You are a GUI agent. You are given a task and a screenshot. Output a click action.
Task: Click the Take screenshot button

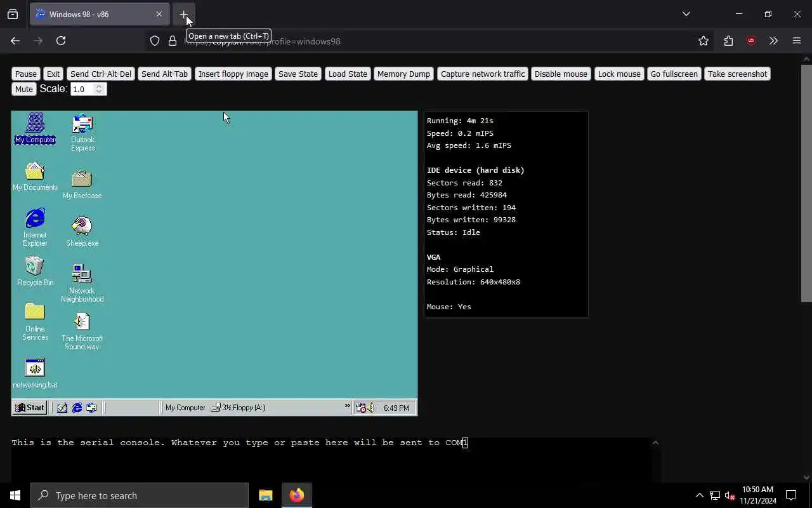tap(737, 74)
